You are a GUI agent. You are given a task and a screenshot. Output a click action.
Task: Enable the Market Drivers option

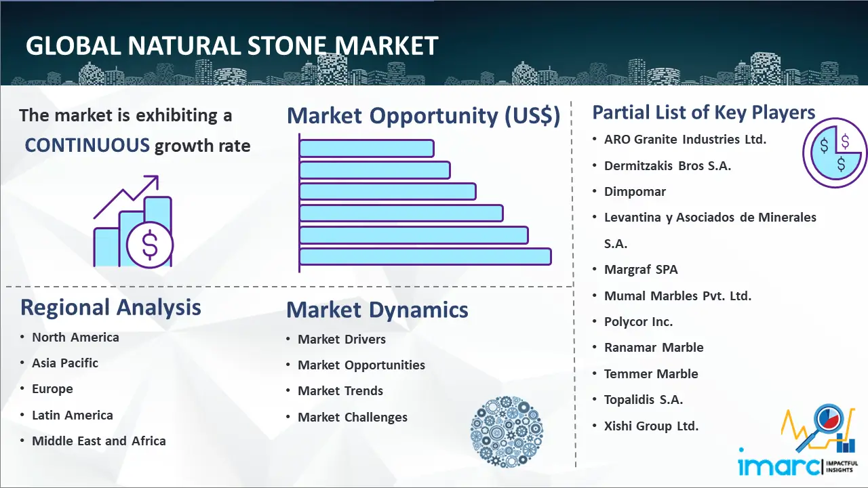(342, 339)
